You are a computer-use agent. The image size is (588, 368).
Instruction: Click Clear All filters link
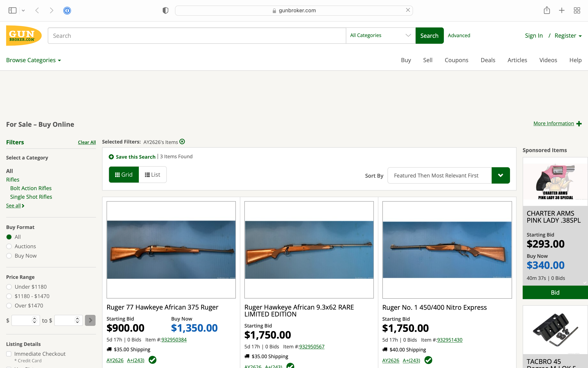(x=87, y=142)
